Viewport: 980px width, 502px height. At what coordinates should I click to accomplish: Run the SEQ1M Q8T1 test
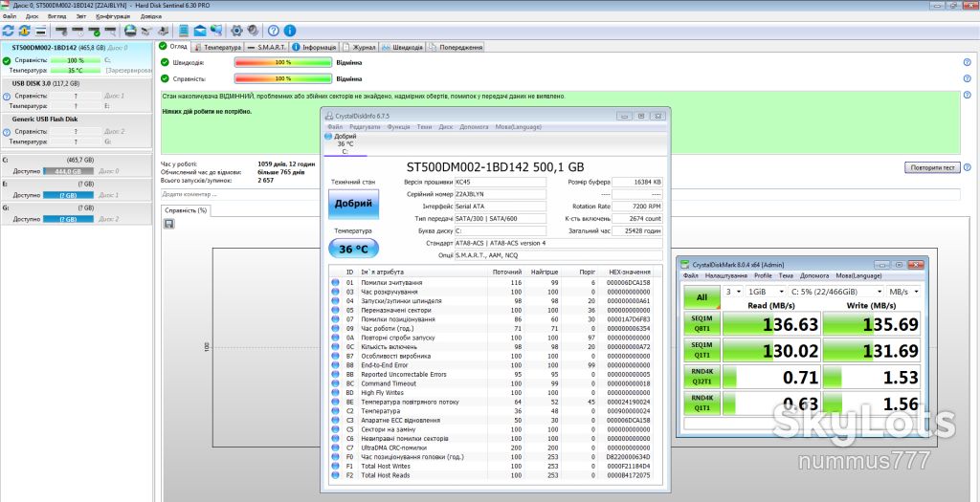pyautogui.click(x=702, y=324)
